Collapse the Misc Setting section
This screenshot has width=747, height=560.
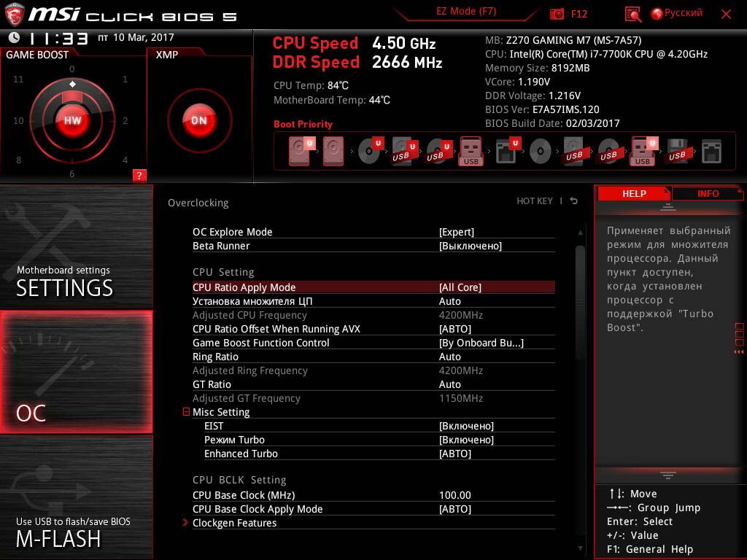(186, 411)
